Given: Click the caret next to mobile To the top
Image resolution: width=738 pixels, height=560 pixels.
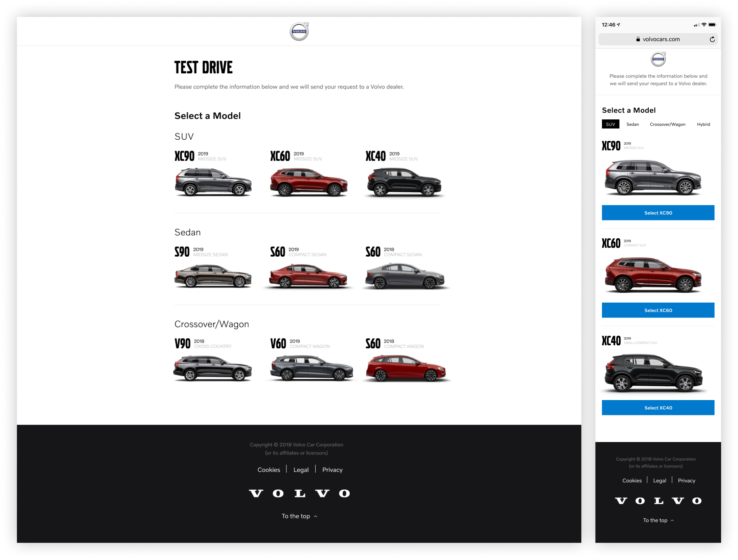Looking at the screenshot, I should [672, 520].
